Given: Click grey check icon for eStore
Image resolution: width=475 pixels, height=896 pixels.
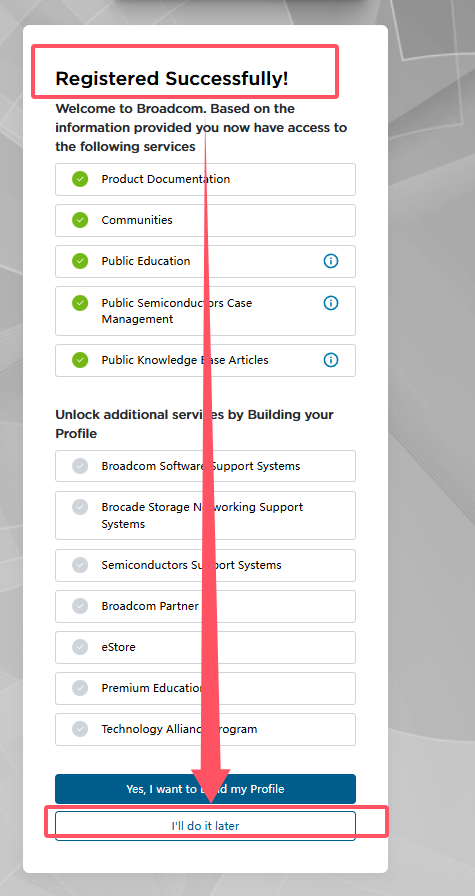Looking at the screenshot, I should point(80,647).
